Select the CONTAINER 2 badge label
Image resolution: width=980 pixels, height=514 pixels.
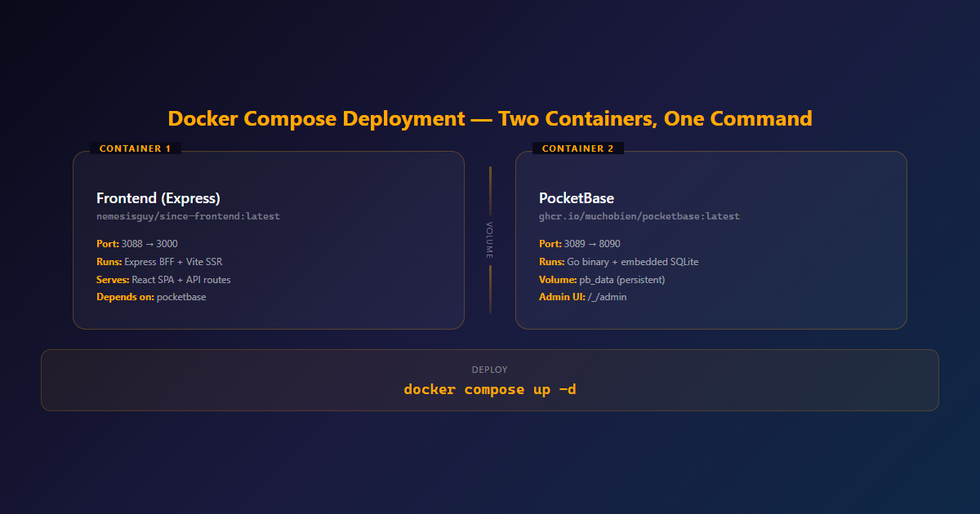point(578,148)
